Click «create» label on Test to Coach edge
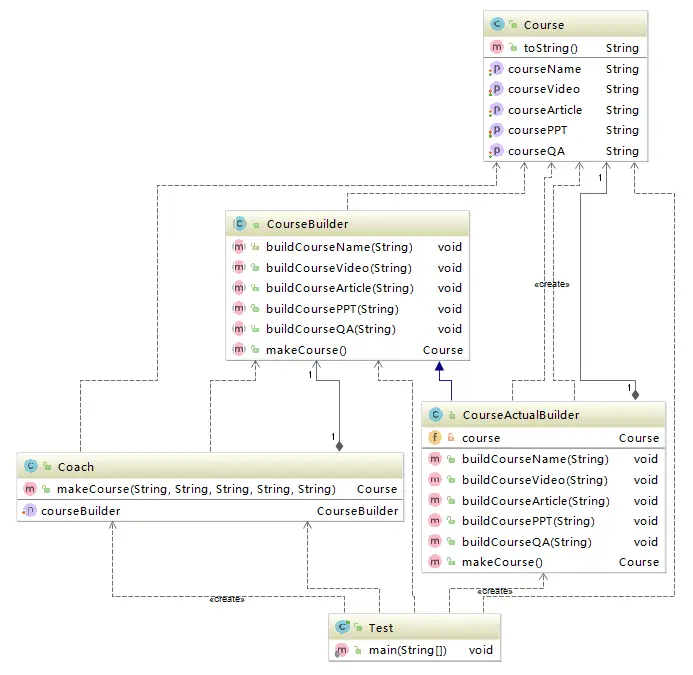This screenshot has width=693, height=675. (227, 599)
